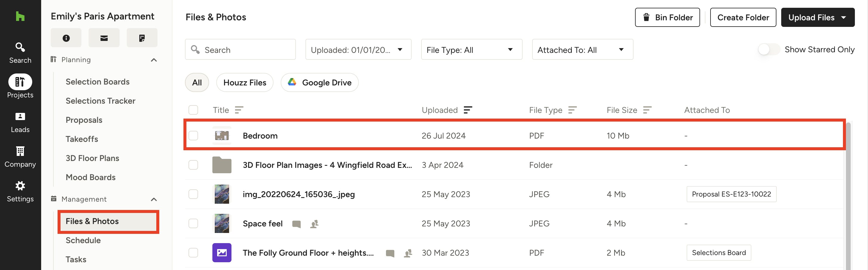This screenshot has height=270, width=868.
Task: Sort files by Uploaded date
Action: tap(468, 110)
